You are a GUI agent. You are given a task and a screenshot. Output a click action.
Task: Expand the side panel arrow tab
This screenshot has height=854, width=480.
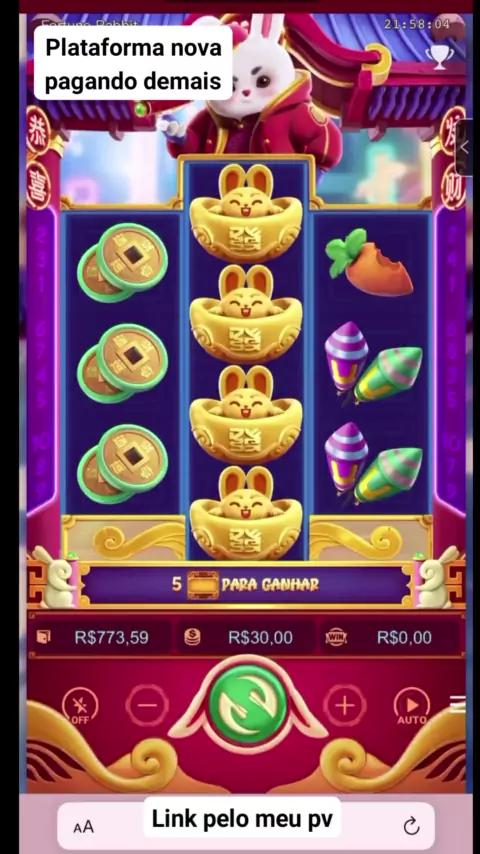point(464,147)
